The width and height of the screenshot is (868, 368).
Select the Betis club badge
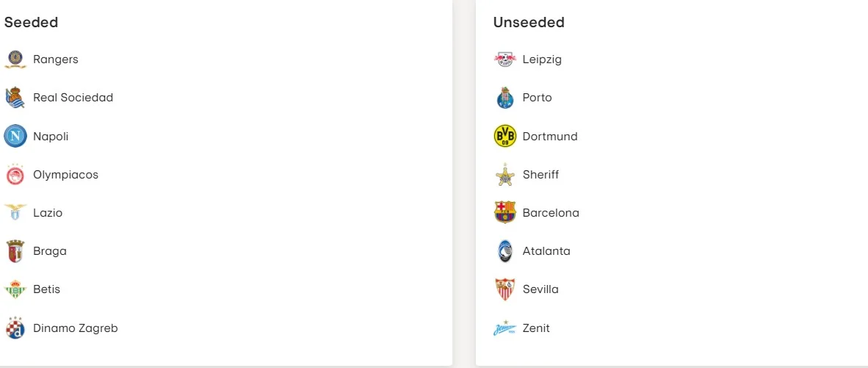(x=15, y=289)
